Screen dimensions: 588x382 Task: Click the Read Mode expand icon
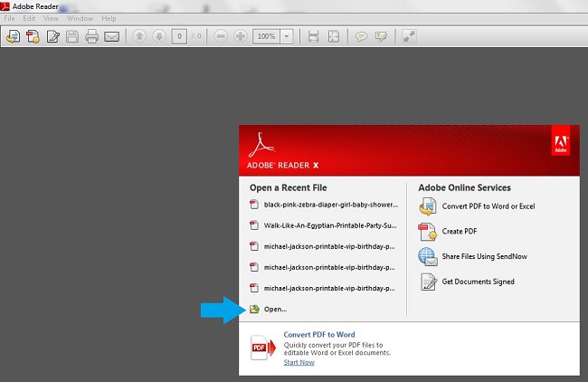point(409,36)
